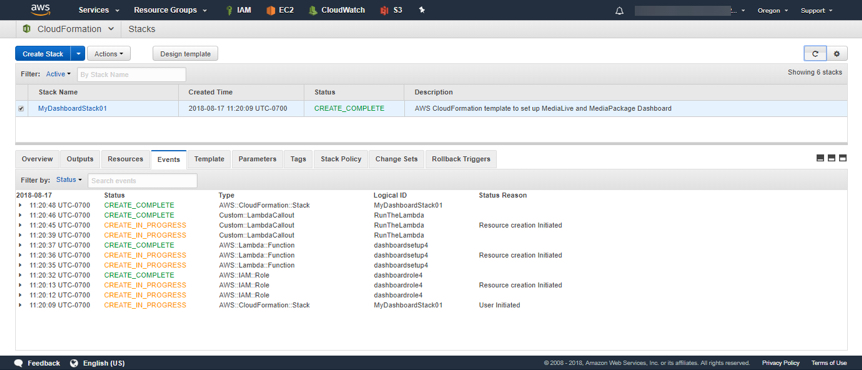Maximize the details pane layout
Viewport: 862px width, 370px height.
tap(842, 158)
